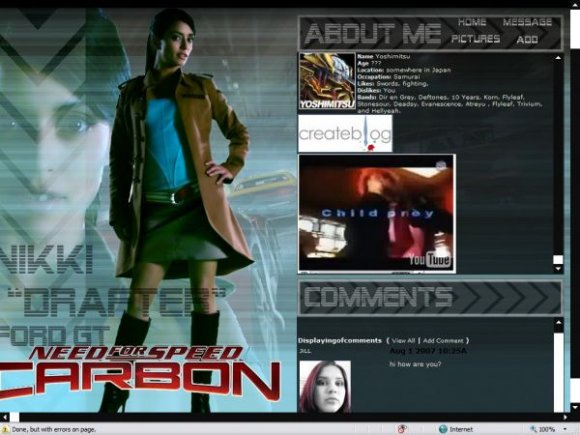The width and height of the screenshot is (580, 435).
Task: Click the "Location: somewhere in Japan" line
Action: coord(404,70)
